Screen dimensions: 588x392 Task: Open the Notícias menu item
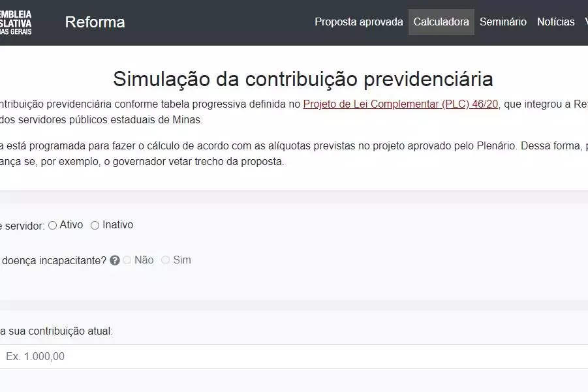click(x=555, y=22)
